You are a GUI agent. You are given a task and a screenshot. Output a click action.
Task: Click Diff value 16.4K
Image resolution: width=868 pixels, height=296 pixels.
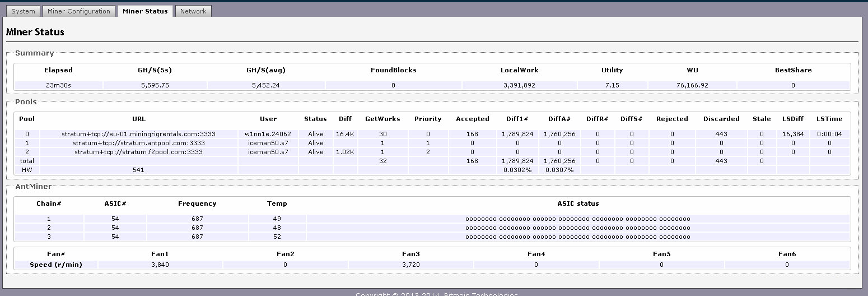(345, 134)
